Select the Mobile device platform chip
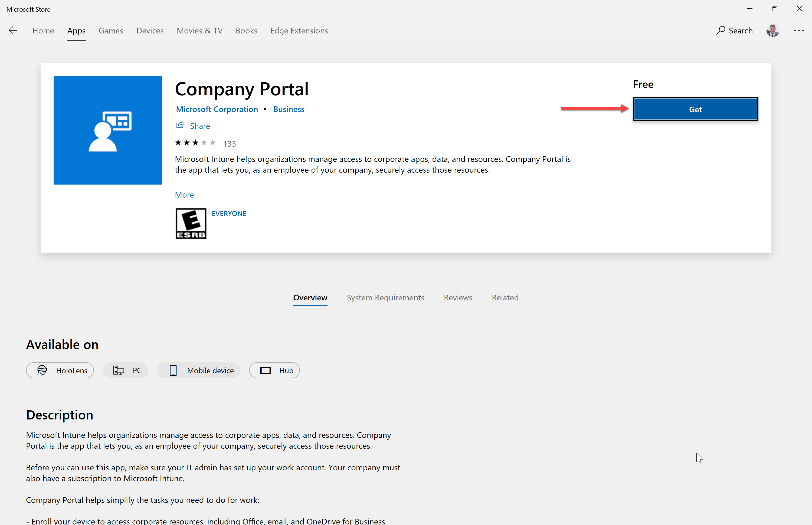This screenshot has width=812, height=525. 199,370
